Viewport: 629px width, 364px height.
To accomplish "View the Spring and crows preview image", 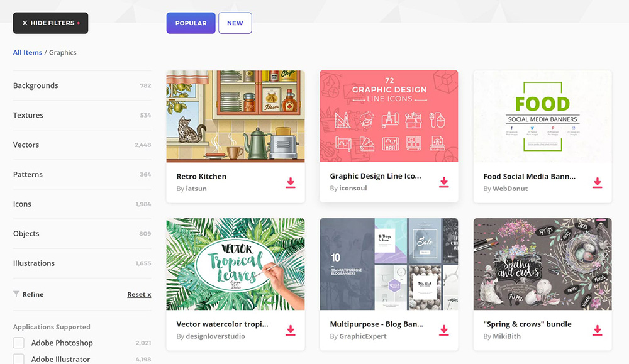I will 542,264.
